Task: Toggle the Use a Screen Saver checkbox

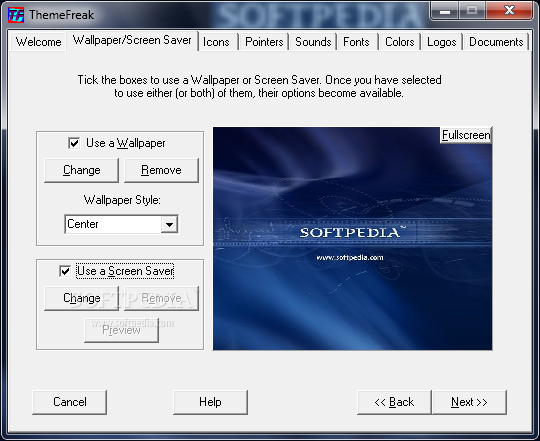Action: [x=65, y=271]
